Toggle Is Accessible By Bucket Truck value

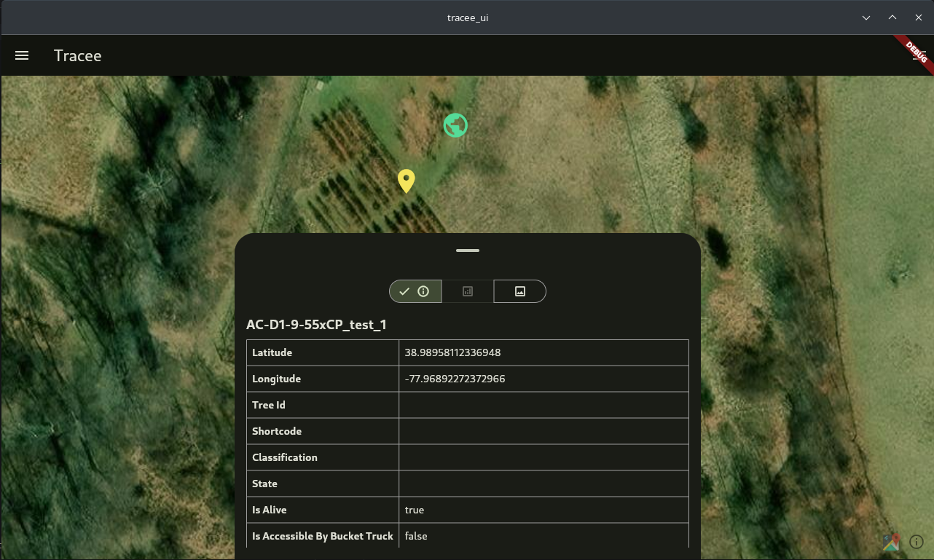(x=543, y=535)
